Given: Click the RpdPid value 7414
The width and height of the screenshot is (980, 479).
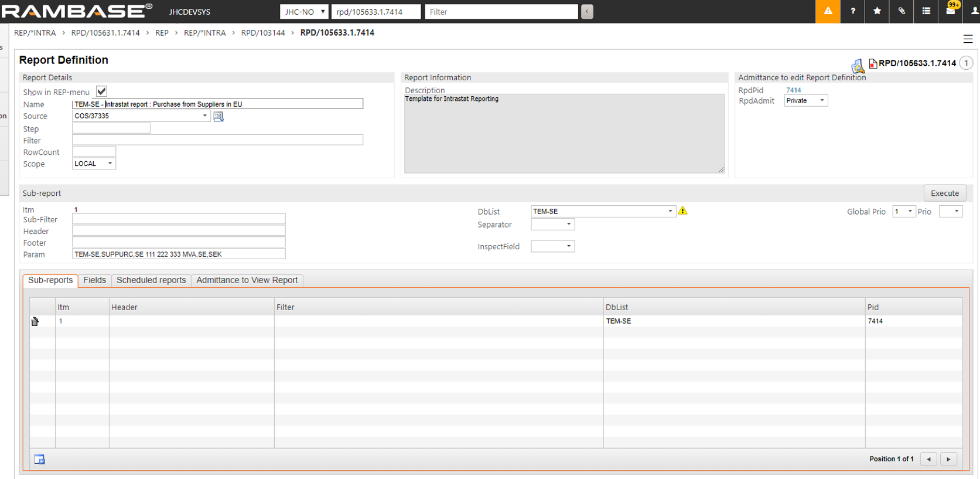Looking at the screenshot, I should click(794, 90).
